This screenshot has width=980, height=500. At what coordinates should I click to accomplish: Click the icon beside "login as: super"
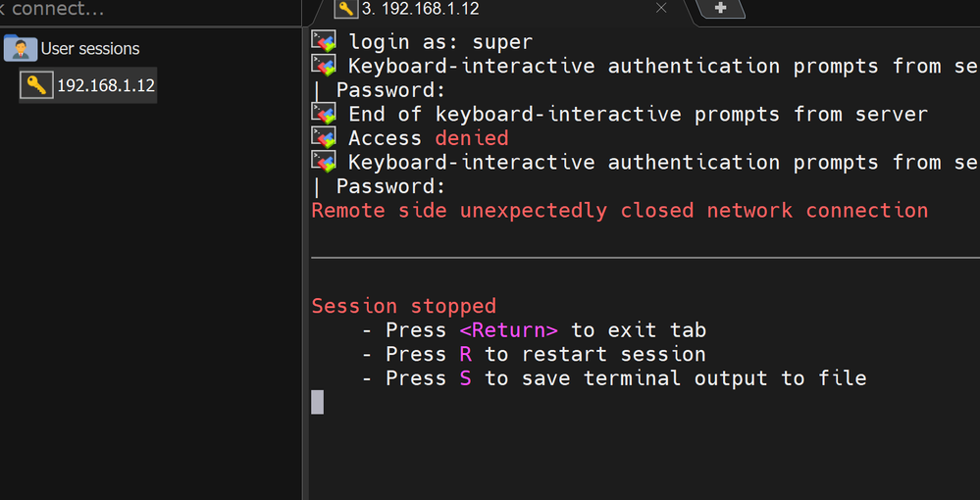coord(324,41)
